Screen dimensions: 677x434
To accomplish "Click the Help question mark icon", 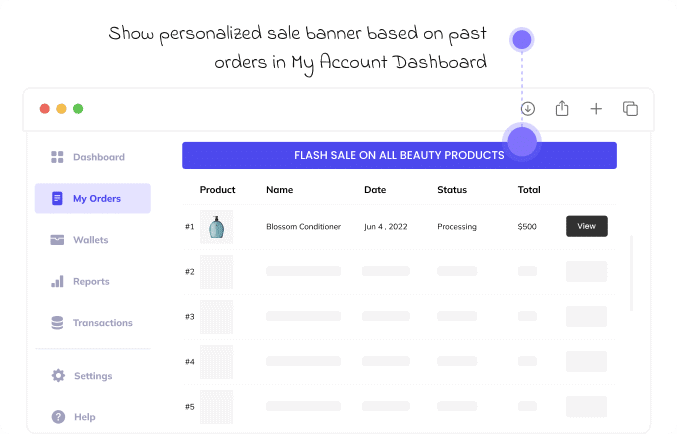I will (58, 417).
